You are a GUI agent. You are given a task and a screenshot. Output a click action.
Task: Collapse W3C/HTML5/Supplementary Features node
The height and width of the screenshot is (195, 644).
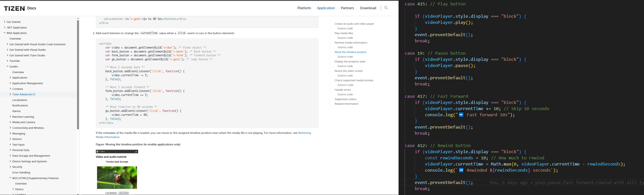click(x=10, y=178)
